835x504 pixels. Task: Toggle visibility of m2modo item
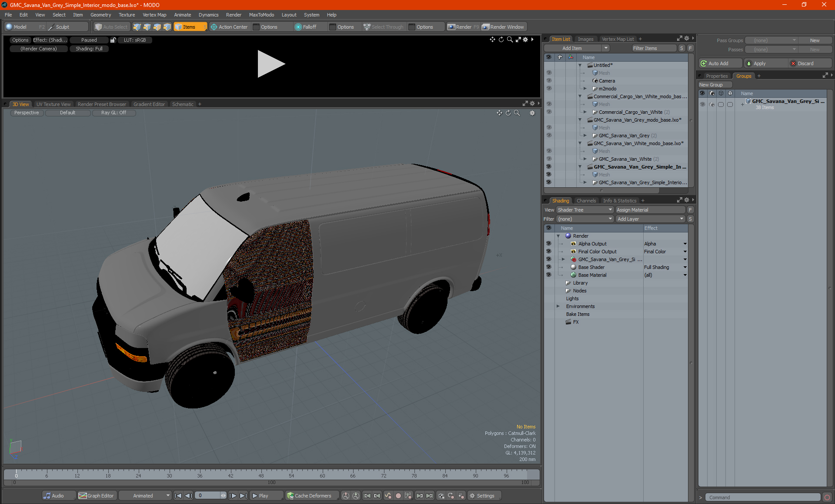pos(548,89)
